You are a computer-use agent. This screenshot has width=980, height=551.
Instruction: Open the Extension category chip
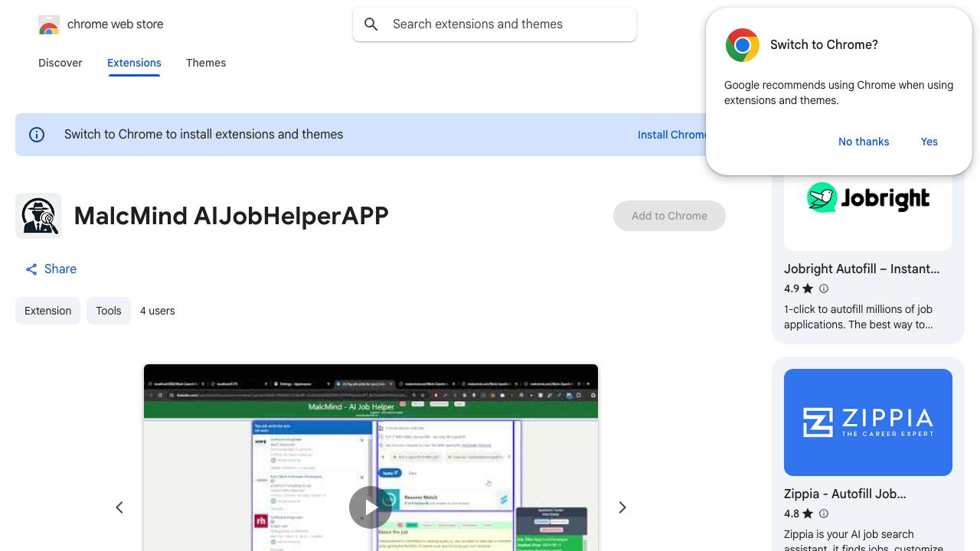point(47,311)
